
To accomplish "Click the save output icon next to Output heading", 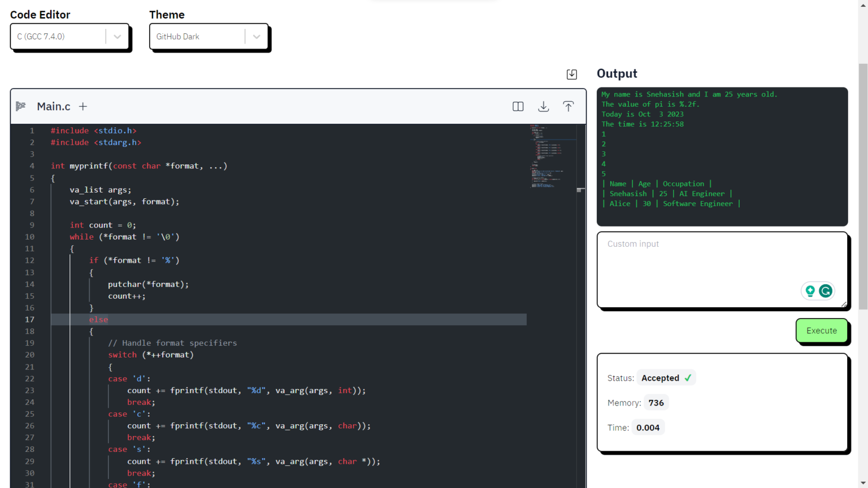I will coord(572,74).
